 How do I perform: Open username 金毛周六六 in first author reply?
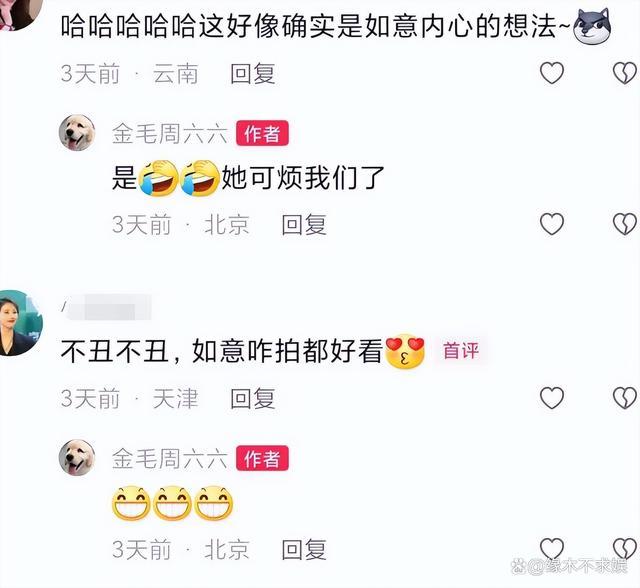170,133
